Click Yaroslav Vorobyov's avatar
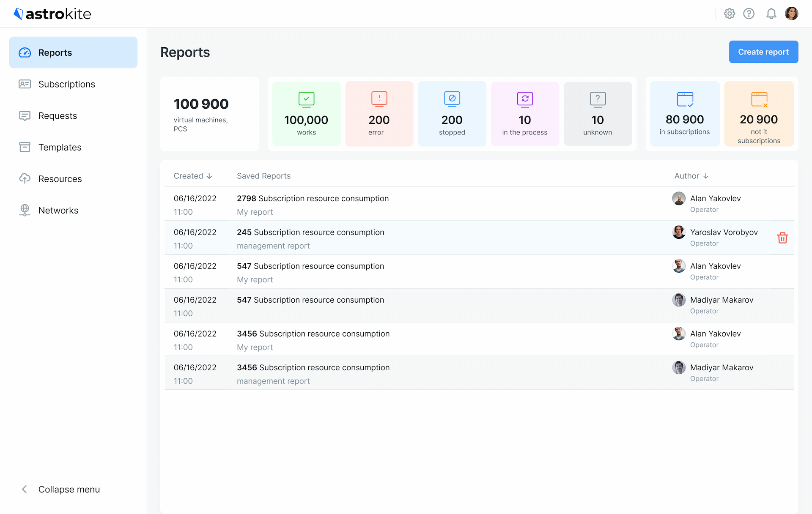The width and height of the screenshot is (812, 514). [679, 232]
